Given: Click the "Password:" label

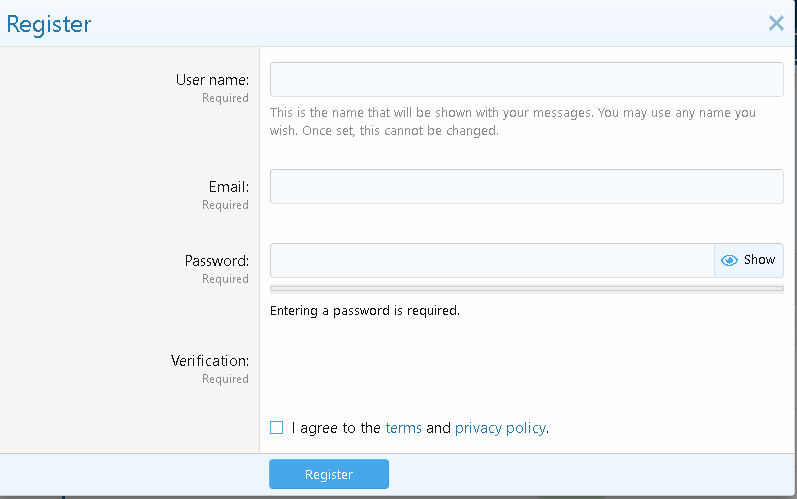Looking at the screenshot, I should [x=216, y=261].
